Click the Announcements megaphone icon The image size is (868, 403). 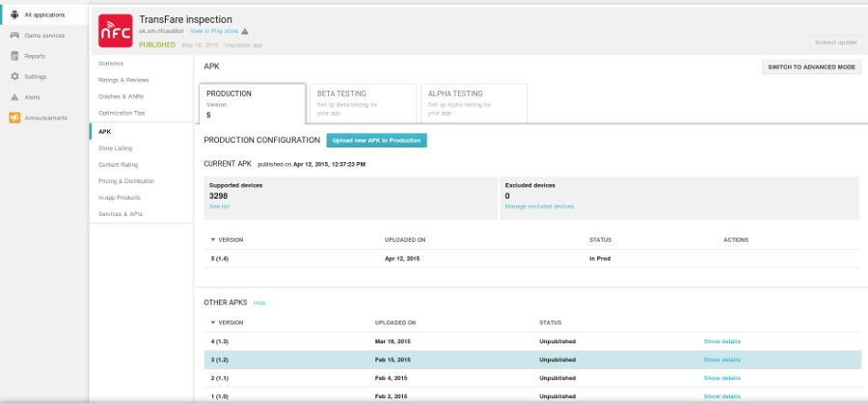coord(14,118)
